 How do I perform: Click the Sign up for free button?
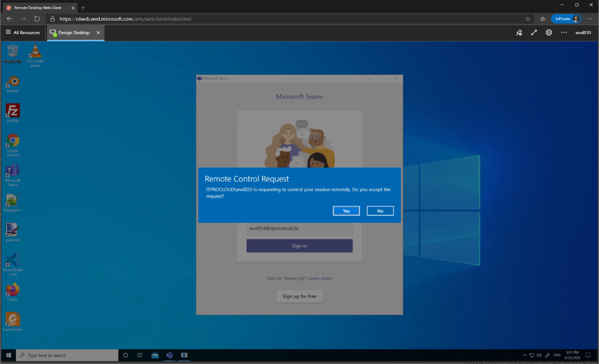299,296
